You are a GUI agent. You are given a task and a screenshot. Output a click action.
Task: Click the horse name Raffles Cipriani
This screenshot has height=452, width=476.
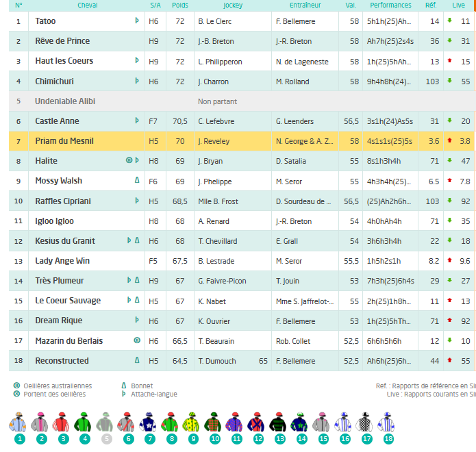(63, 201)
